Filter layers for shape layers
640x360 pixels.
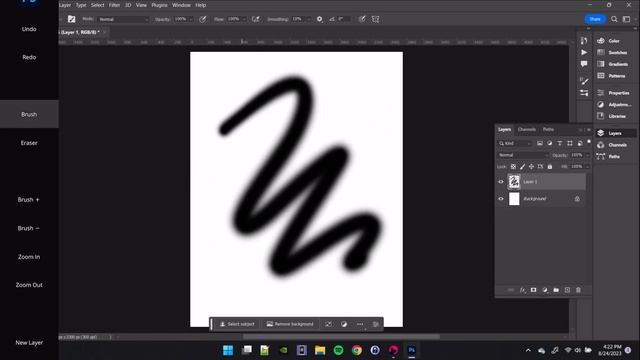coord(570,143)
